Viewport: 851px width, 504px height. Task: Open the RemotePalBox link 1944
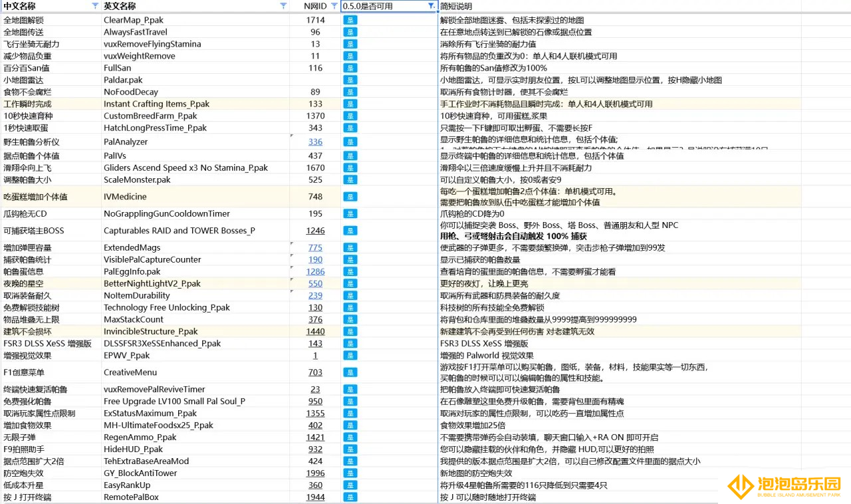pyautogui.click(x=315, y=497)
